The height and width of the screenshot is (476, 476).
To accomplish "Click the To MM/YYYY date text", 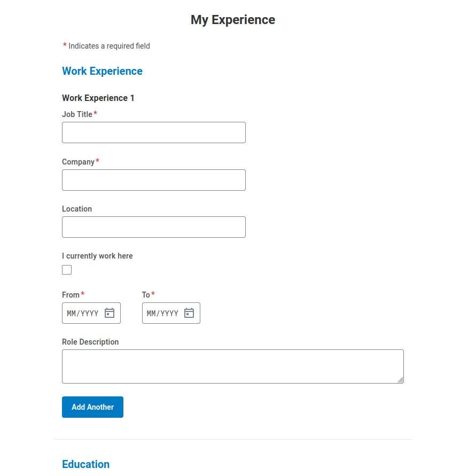I will click(162, 314).
